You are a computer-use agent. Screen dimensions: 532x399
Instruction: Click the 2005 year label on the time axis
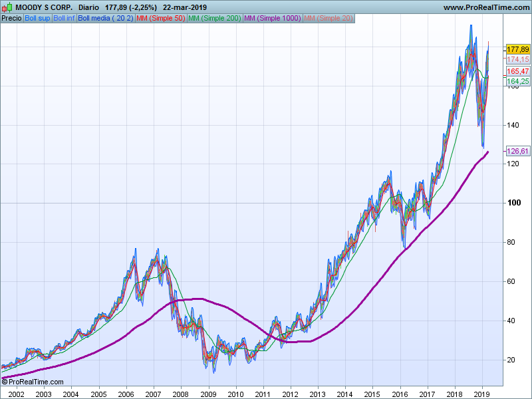pyautogui.click(x=98, y=394)
